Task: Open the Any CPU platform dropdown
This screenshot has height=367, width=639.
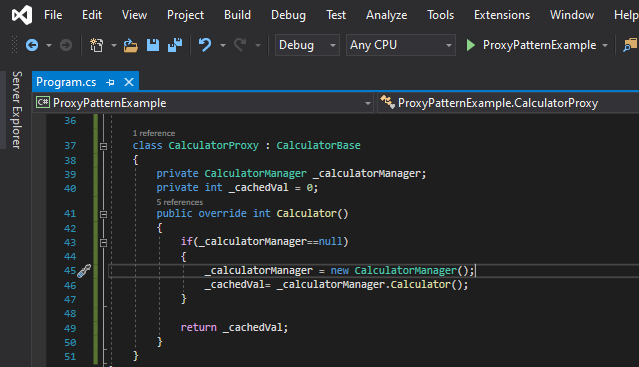Action: [401, 45]
